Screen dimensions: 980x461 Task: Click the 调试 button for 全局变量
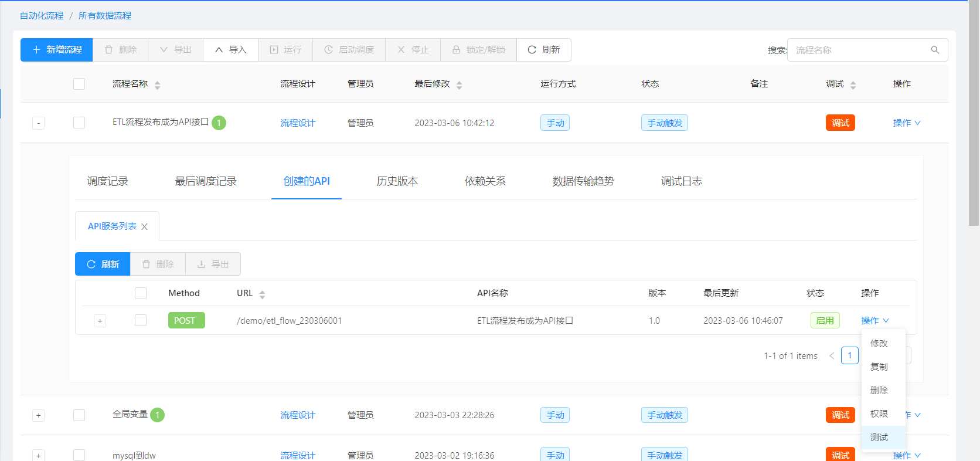(841, 415)
